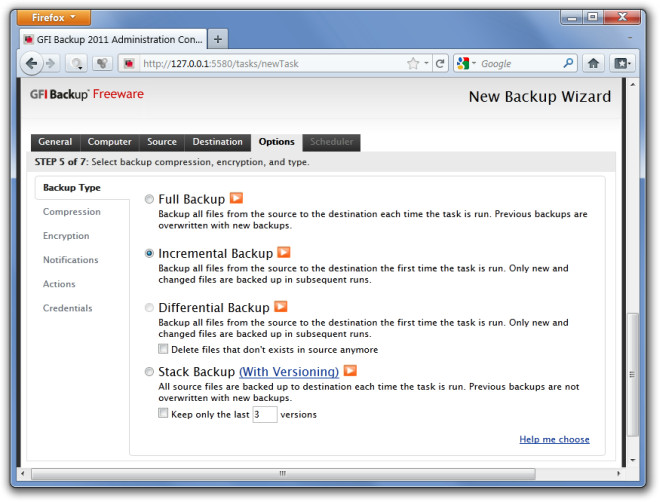Open the address bar history dropdown arrow
660x502 pixels.
[x=426, y=64]
